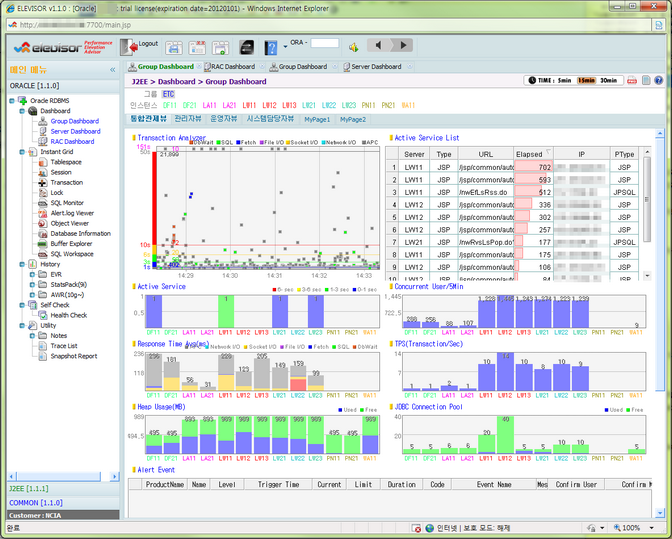
Task: Open RAC Dashboard link in tree
Action: coord(72,141)
